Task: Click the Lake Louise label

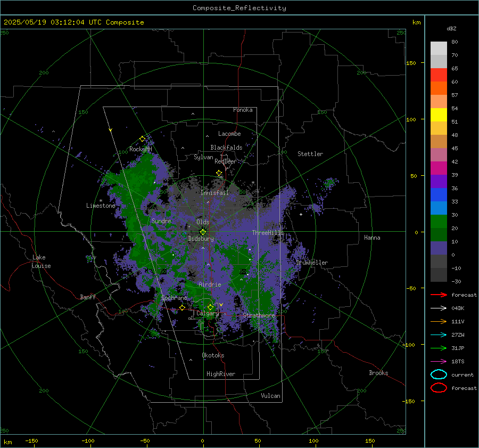Action: tap(41, 262)
